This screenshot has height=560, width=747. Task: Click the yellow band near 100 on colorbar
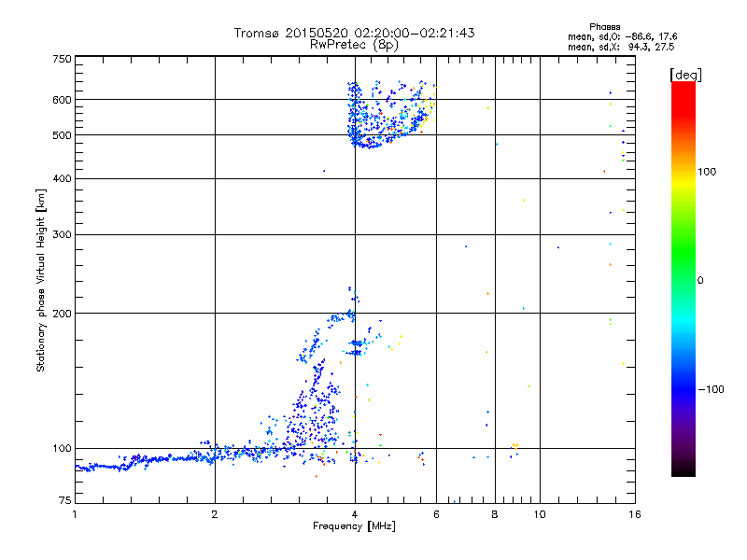tap(683, 173)
